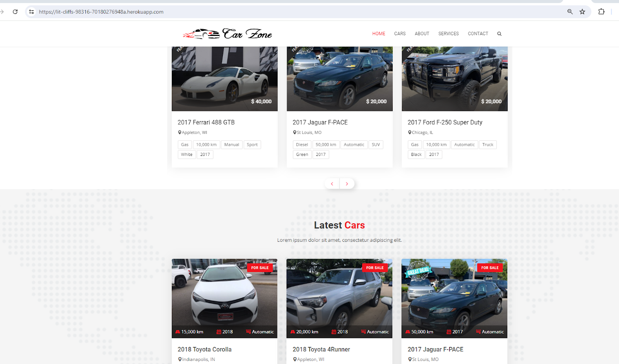Open the CARS menu item
The height and width of the screenshot is (364, 619).
(x=400, y=34)
